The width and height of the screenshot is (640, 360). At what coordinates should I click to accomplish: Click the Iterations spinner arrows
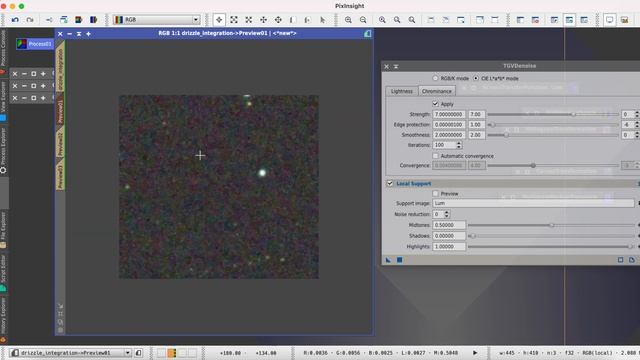[459, 145]
